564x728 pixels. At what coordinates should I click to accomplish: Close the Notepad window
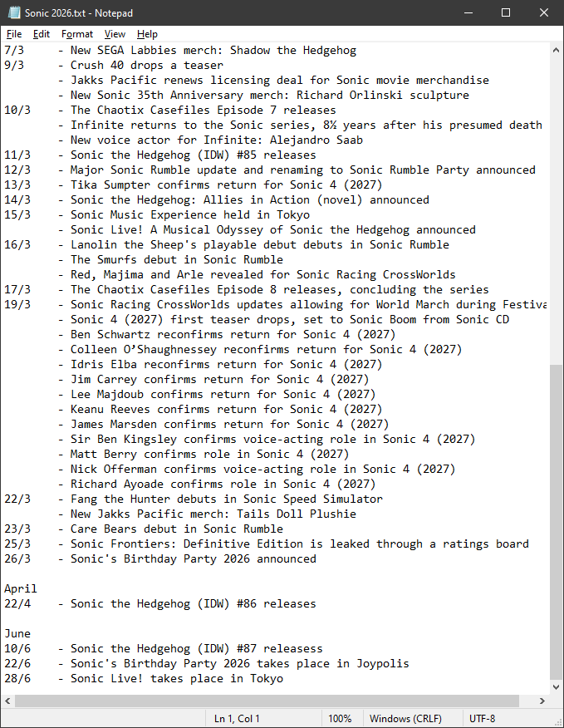point(544,12)
